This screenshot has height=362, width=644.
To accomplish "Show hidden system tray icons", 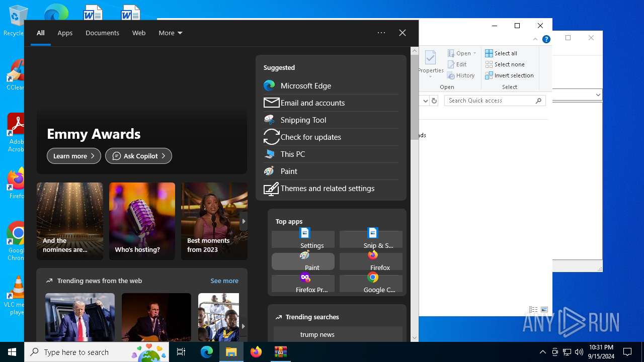I will coord(542,352).
